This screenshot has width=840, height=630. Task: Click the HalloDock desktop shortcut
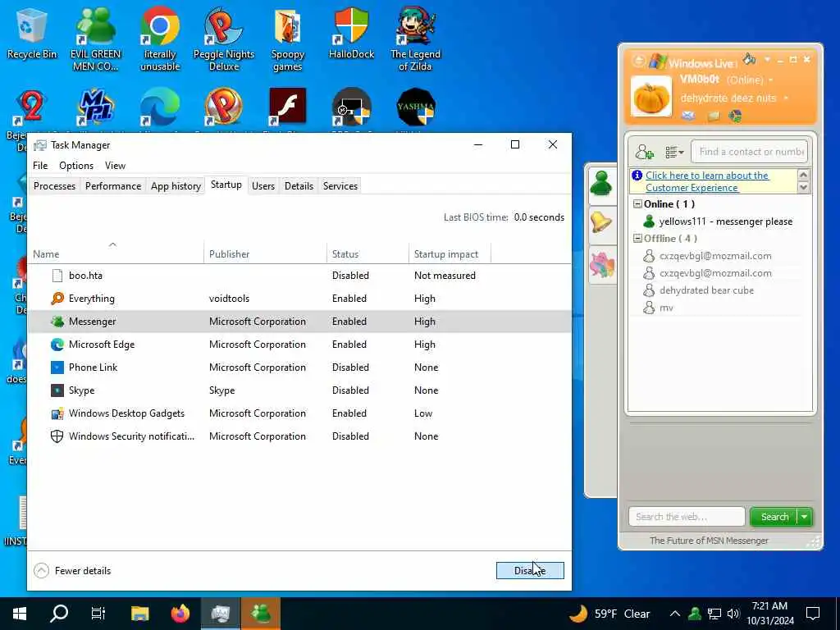pos(351,33)
